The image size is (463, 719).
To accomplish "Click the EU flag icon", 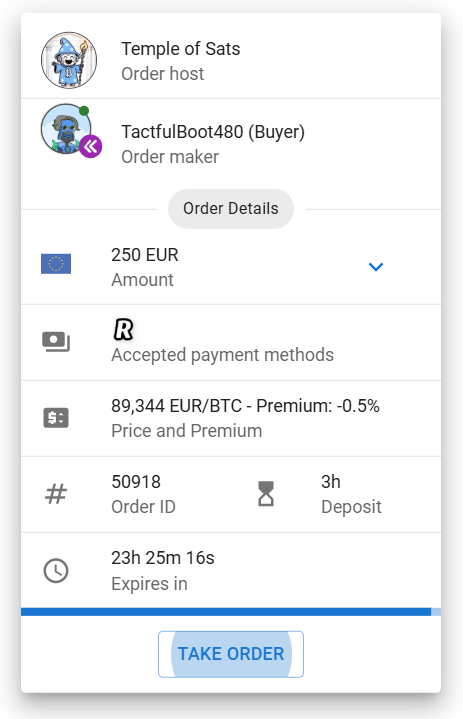I will click(x=56, y=264).
